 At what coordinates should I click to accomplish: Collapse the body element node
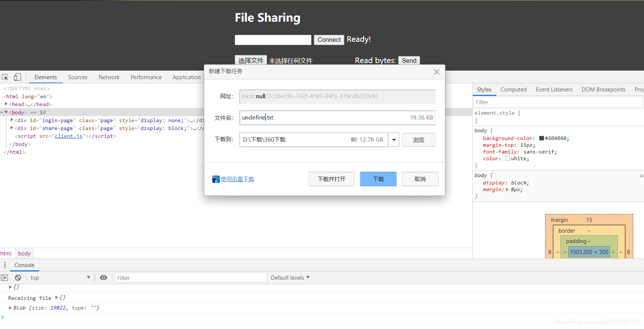tap(6, 112)
